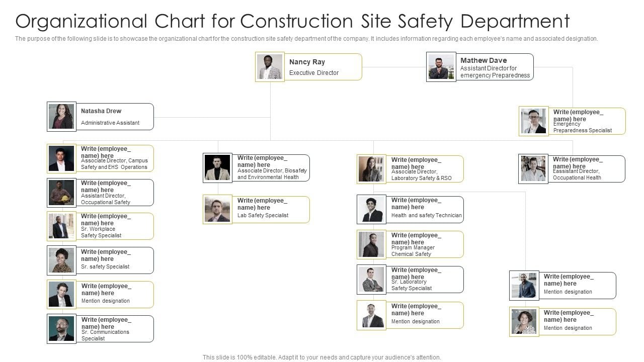Screen dimensions: 644x362
Task: Select the Program Manager Chemical Safety photo
Action: coord(371,244)
